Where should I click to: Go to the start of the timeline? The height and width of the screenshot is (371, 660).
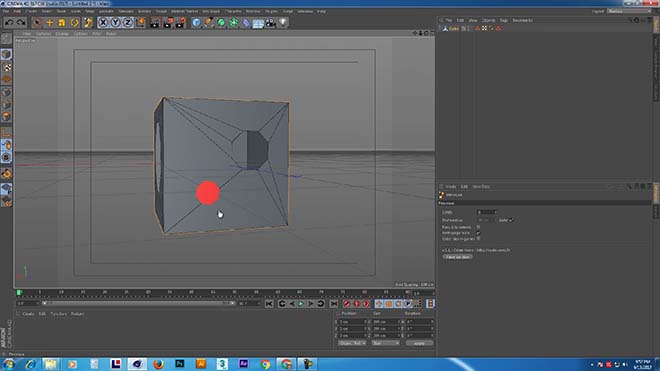coord(269,304)
